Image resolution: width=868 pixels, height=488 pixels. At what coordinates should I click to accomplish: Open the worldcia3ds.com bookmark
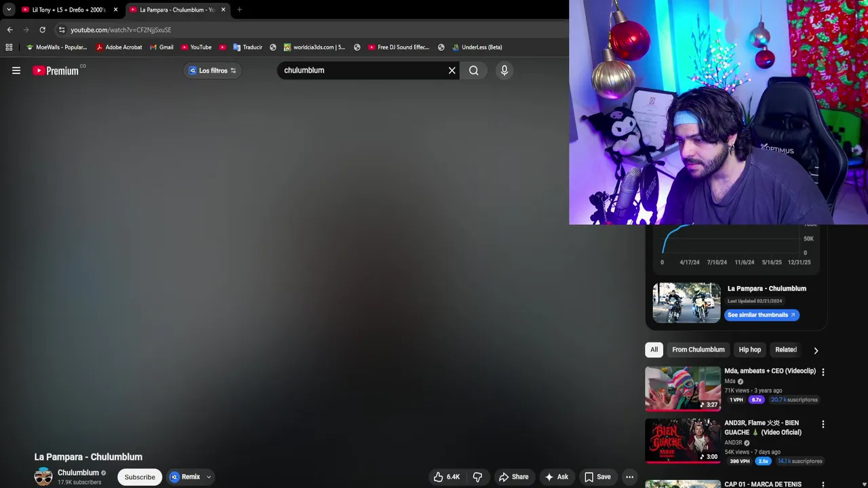click(x=314, y=47)
